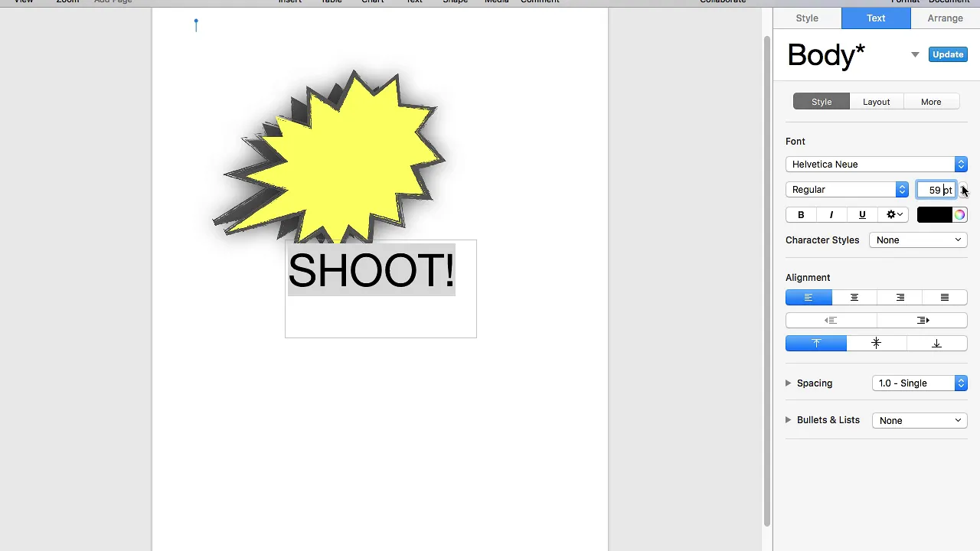Open the advanced text options gear

893,215
